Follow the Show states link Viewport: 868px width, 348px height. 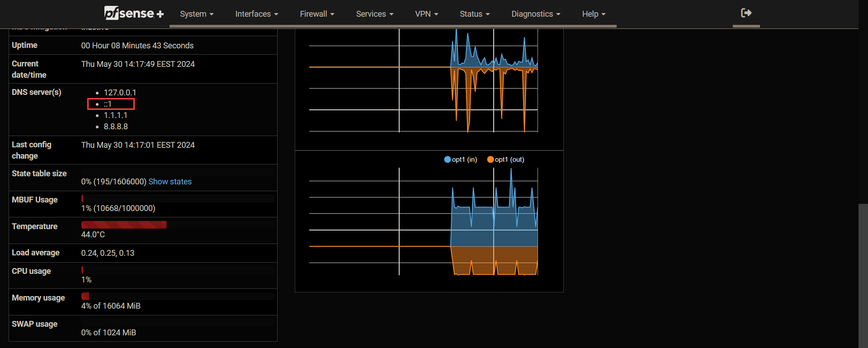point(170,182)
